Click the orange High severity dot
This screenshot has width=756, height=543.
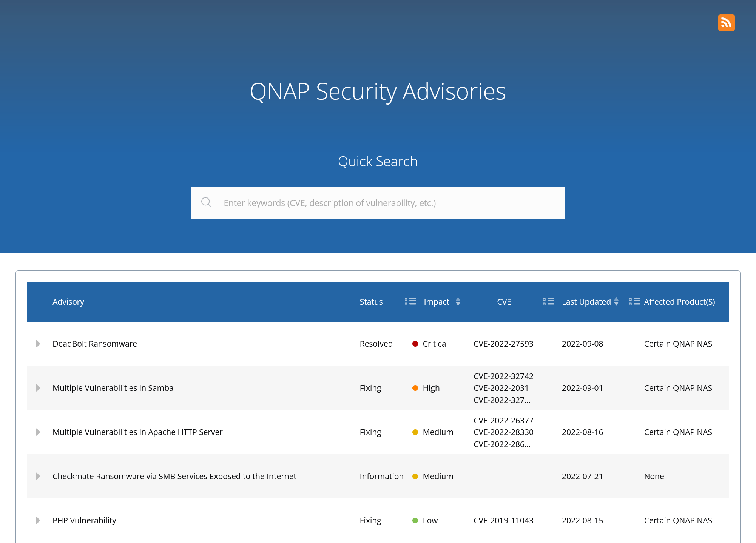[x=415, y=388]
